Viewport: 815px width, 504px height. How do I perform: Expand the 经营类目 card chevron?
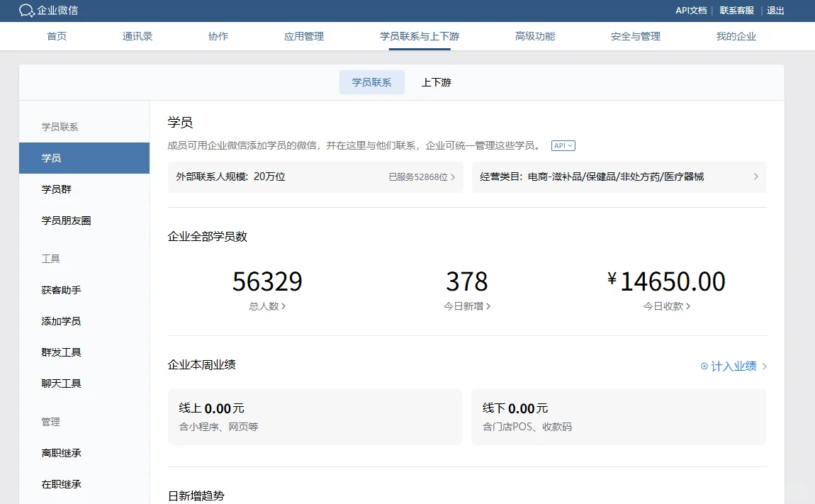(757, 177)
